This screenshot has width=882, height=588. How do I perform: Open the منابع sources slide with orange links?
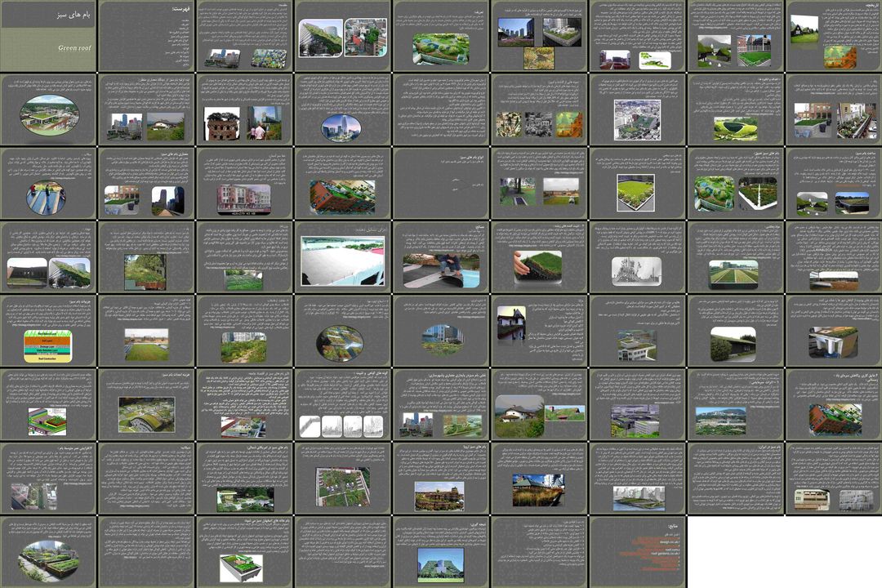coord(638,552)
